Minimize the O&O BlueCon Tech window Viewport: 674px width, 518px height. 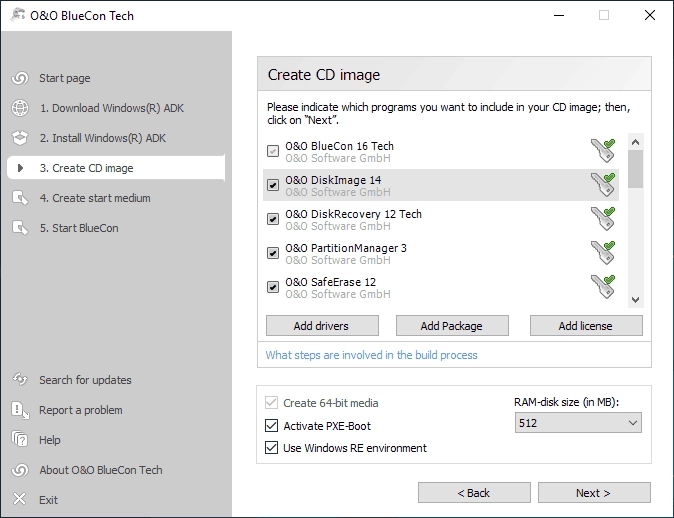pyautogui.click(x=559, y=15)
